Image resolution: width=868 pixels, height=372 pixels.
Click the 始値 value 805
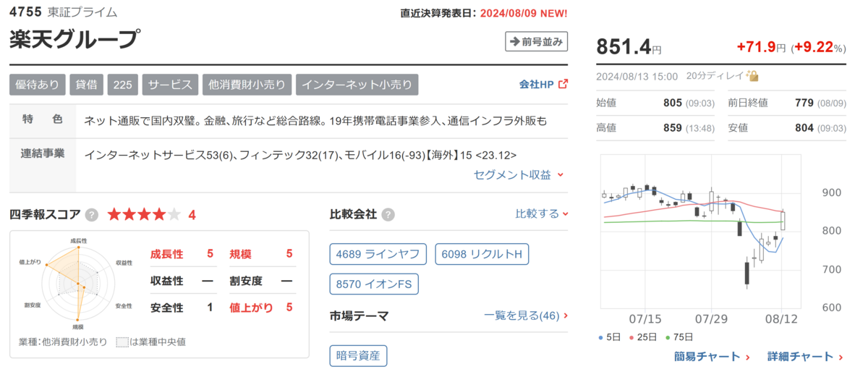(673, 103)
